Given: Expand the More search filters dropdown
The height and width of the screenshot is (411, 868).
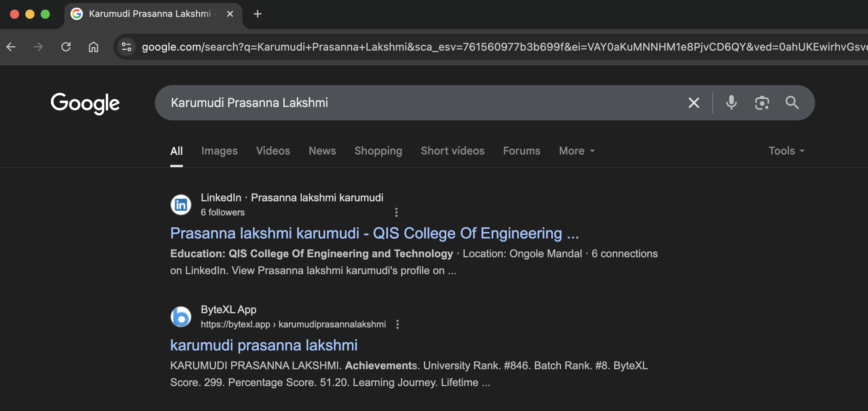Looking at the screenshot, I should coord(577,151).
